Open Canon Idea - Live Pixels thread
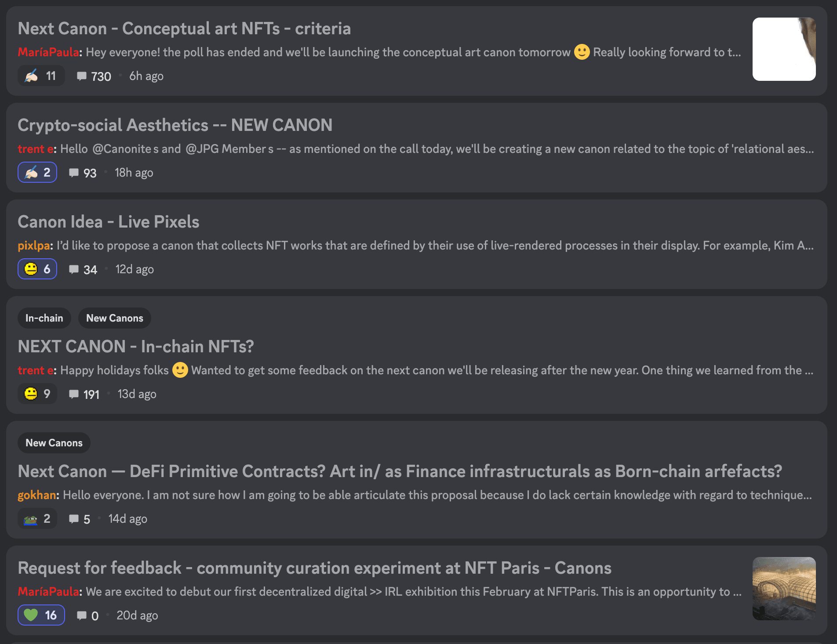837x644 pixels. coord(109,222)
